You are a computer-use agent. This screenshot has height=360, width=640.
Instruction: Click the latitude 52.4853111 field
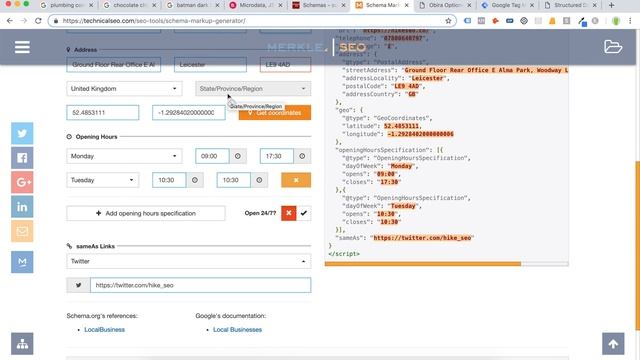(x=102, y=113)
